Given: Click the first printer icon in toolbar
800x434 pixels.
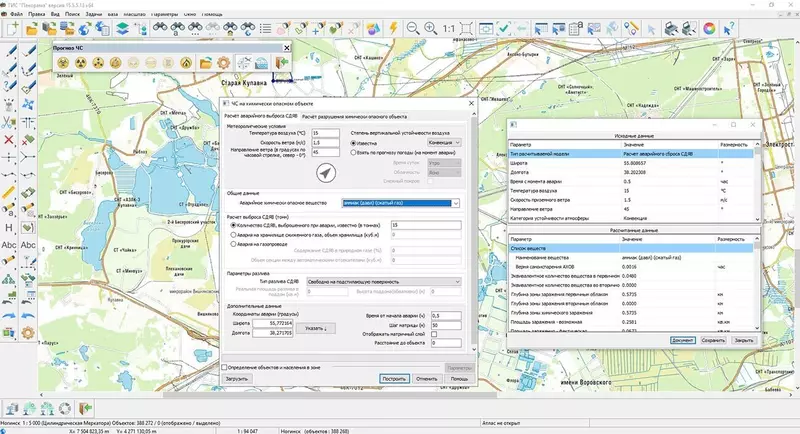Looking at the screenshot, I should [671, 29].
